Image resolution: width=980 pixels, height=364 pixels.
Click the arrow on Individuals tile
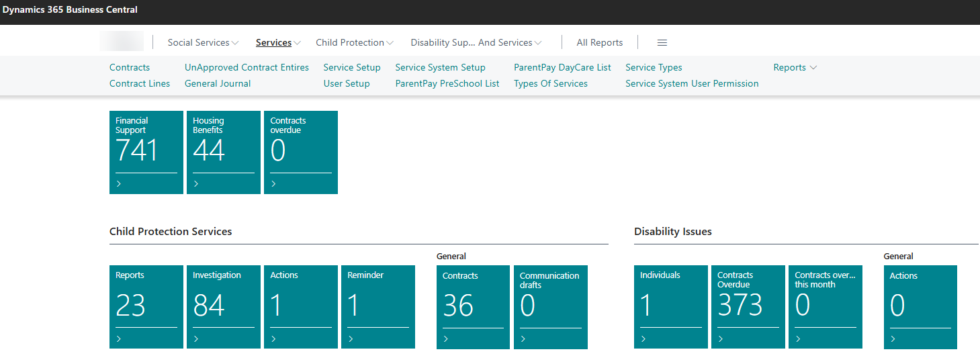coord(643,339)
